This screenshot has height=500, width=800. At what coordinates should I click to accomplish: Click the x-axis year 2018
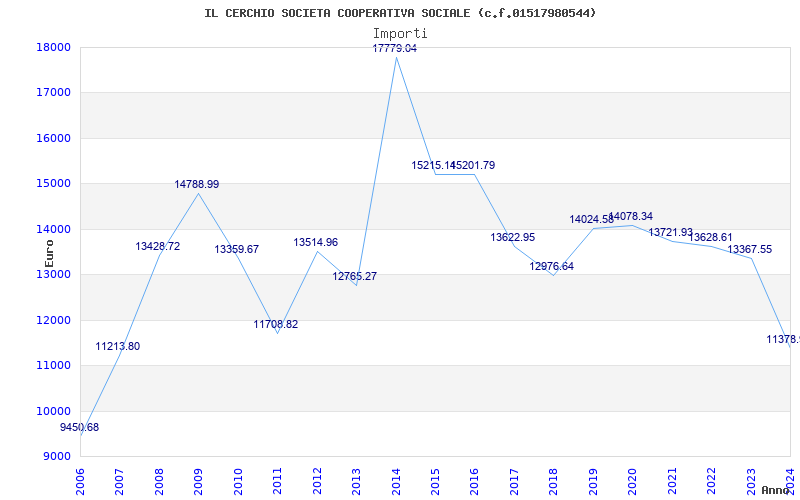554,481
